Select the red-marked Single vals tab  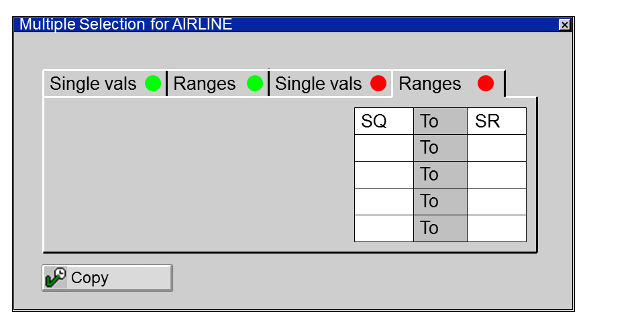click(319, 84)
